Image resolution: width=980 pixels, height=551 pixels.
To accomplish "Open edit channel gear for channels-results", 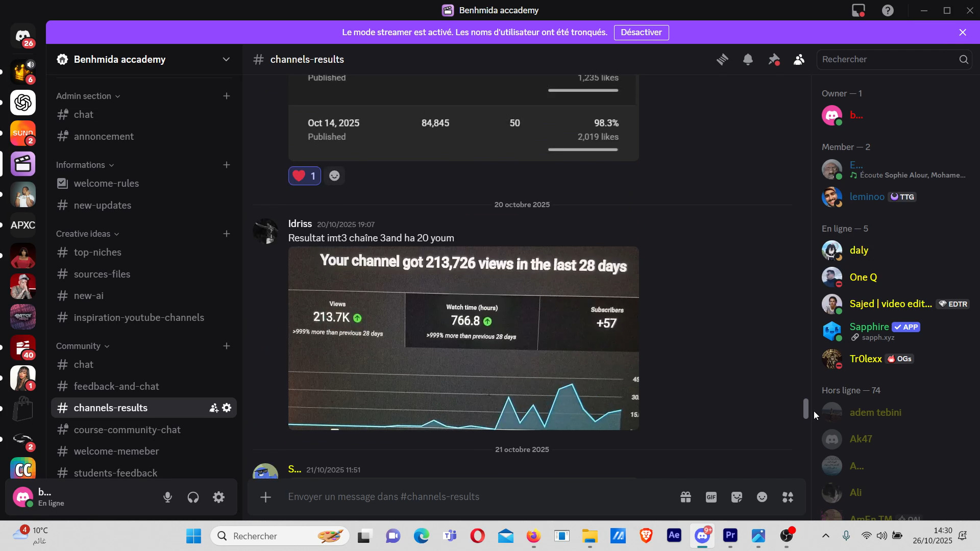I will point(227,408).
